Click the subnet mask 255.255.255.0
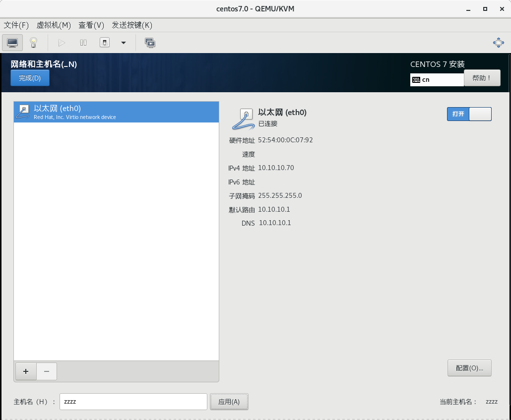This screenshot has height=420, width=511. (x=280, y=195)
